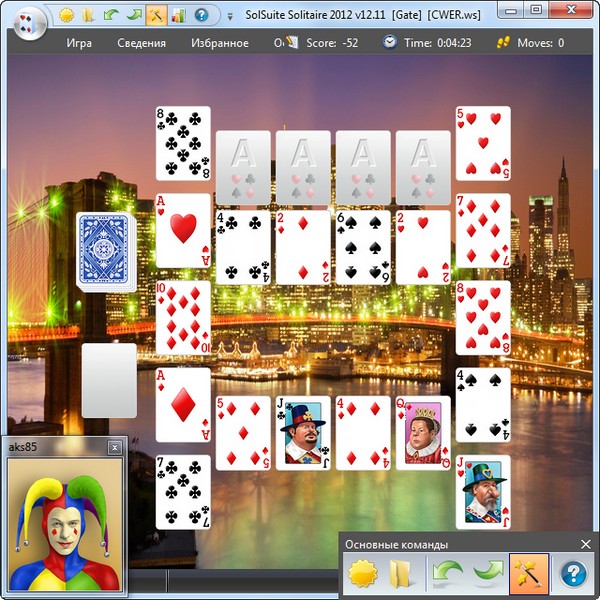
Task: Click the help icon in the title toolbar
Action: [201, 15]
